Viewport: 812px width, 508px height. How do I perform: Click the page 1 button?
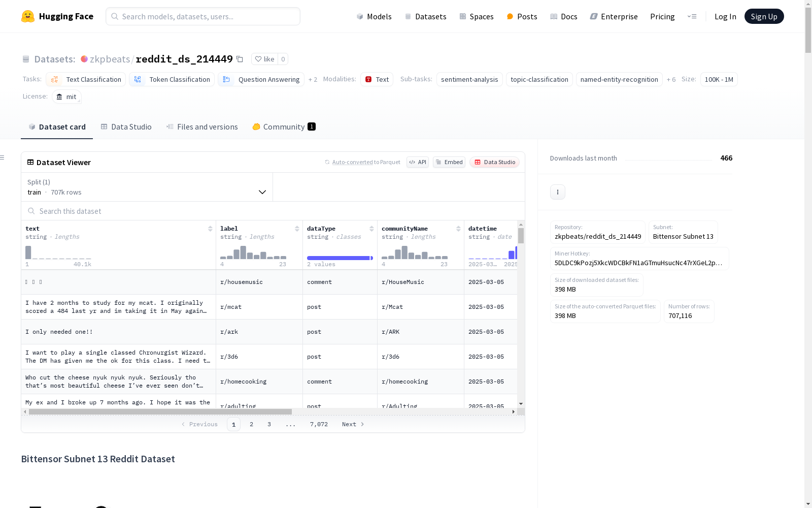pos(233,424)
